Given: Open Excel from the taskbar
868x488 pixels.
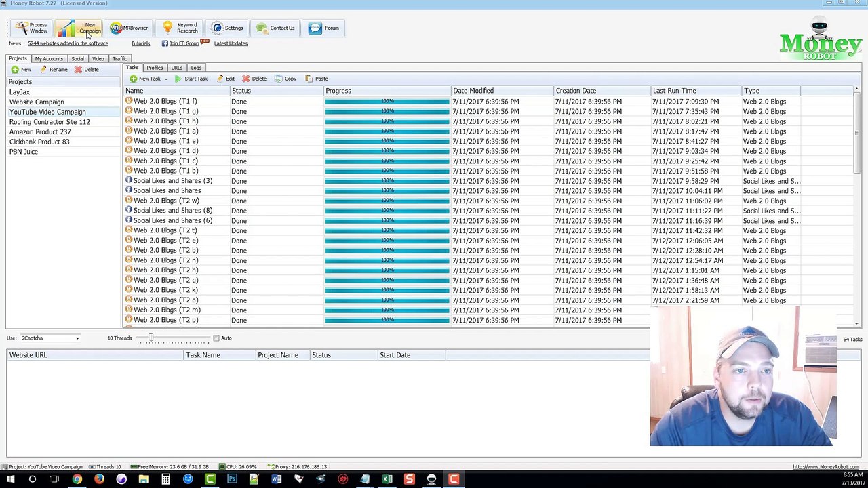Looking at the screenshot, I should (387, 479).
